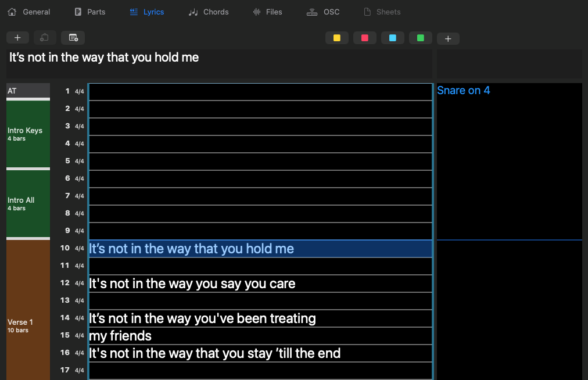
Task: Select the red color swatch
Action: click(x=364, y=37)
